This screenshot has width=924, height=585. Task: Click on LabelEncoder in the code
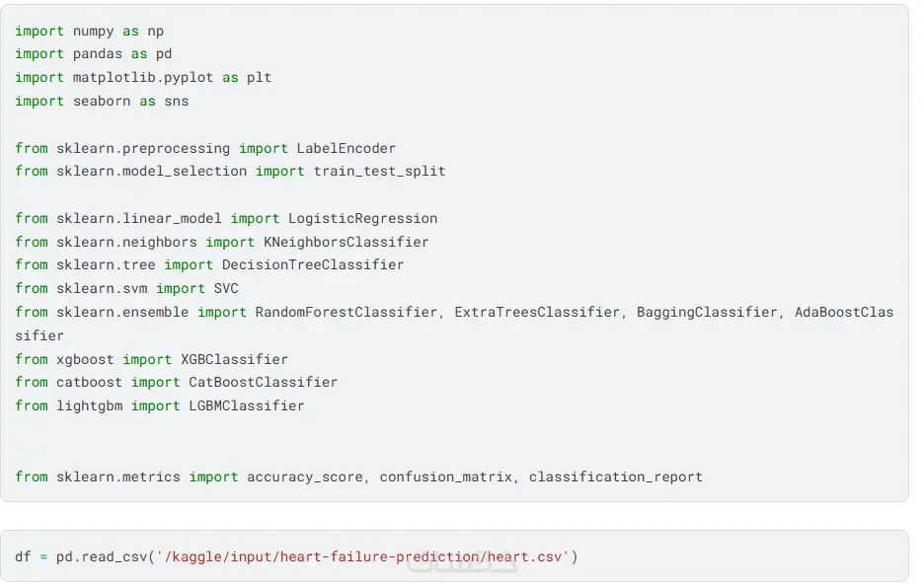coord(346,148)
